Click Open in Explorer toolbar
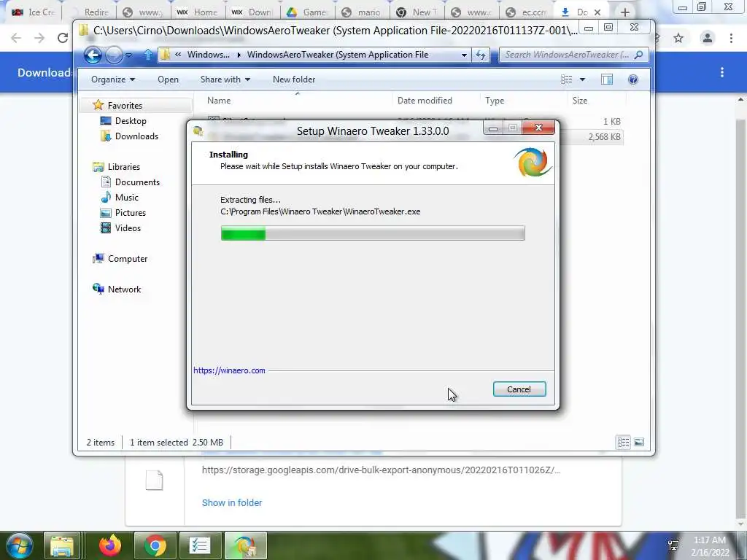 (169, 79)
